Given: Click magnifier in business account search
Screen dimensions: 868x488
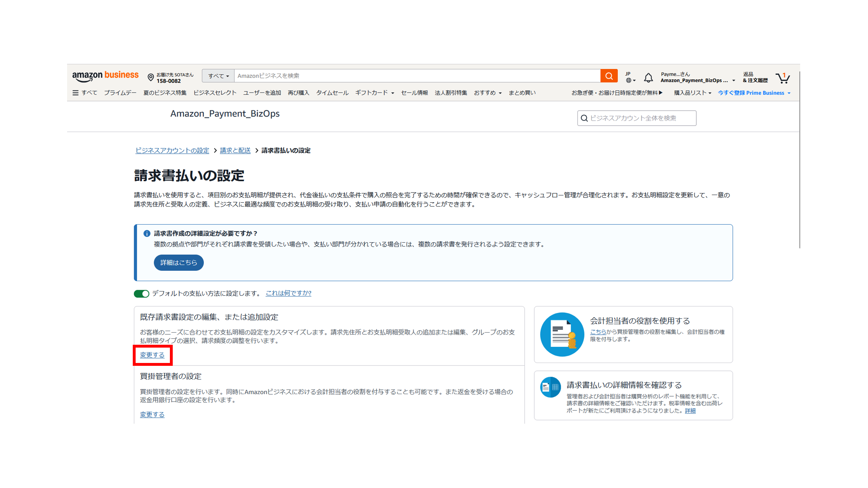Looking at the screenshot, I should pos(584,118).
